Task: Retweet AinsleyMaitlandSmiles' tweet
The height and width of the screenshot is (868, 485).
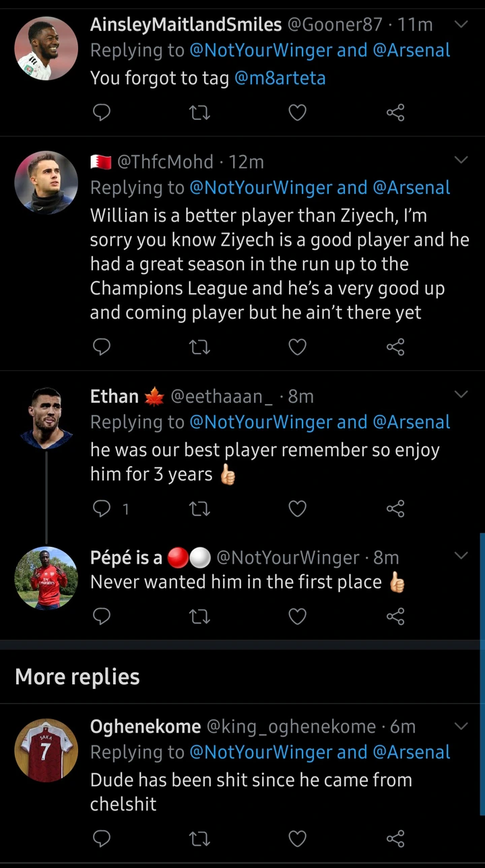Action: click(200, 112)
